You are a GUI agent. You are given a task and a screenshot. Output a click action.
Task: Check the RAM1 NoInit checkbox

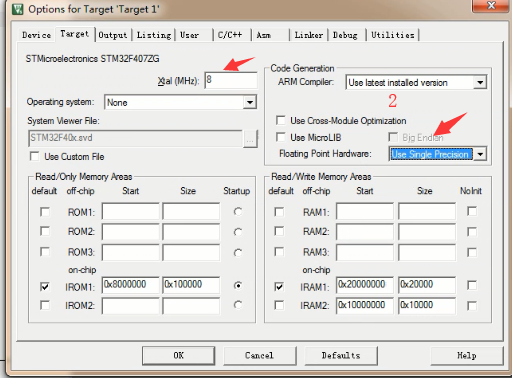(x=472, y=211)
